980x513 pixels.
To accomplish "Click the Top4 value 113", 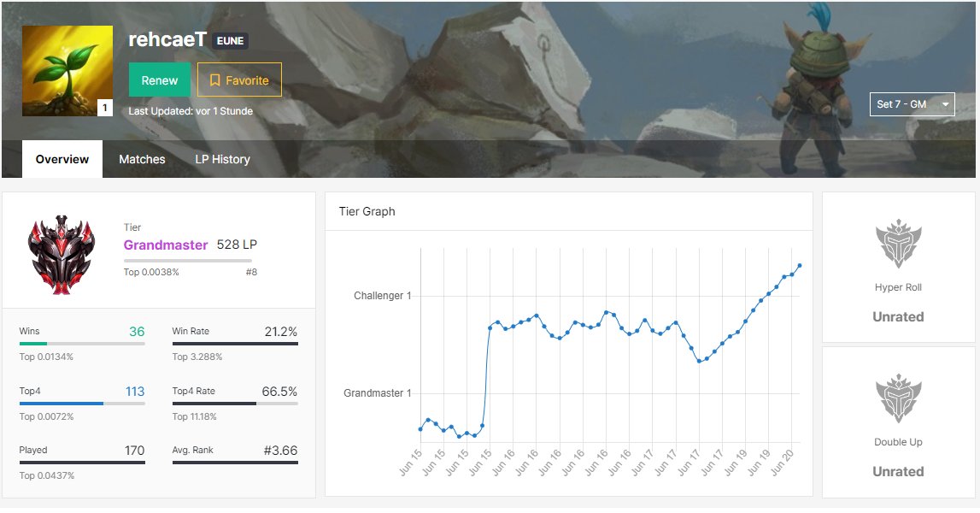I will click(x=135, y=392).
